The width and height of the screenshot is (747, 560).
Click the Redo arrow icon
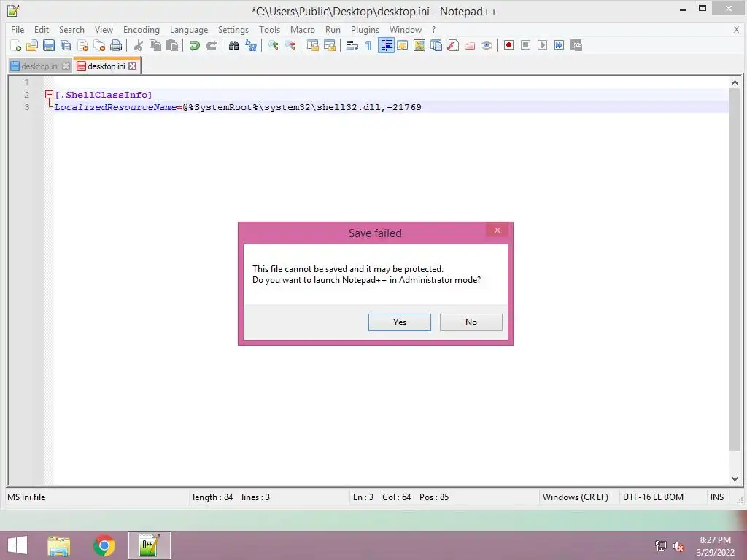[x=211, y=45]
